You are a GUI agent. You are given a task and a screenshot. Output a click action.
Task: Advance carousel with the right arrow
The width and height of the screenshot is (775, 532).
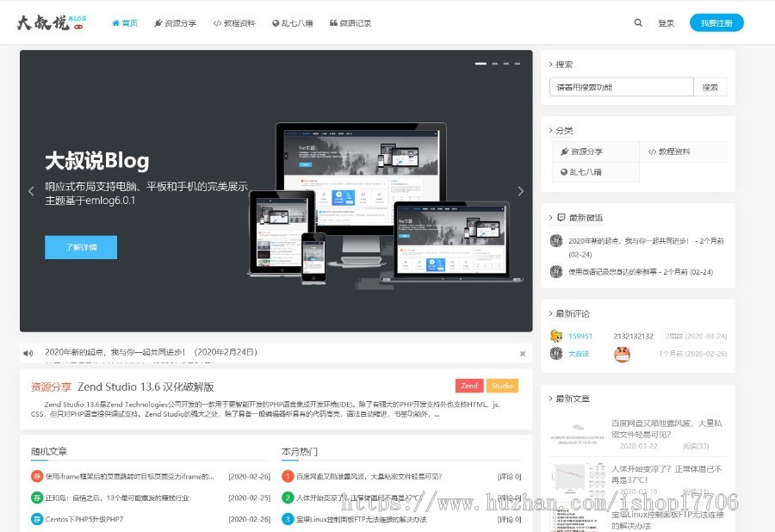(519, 191)
